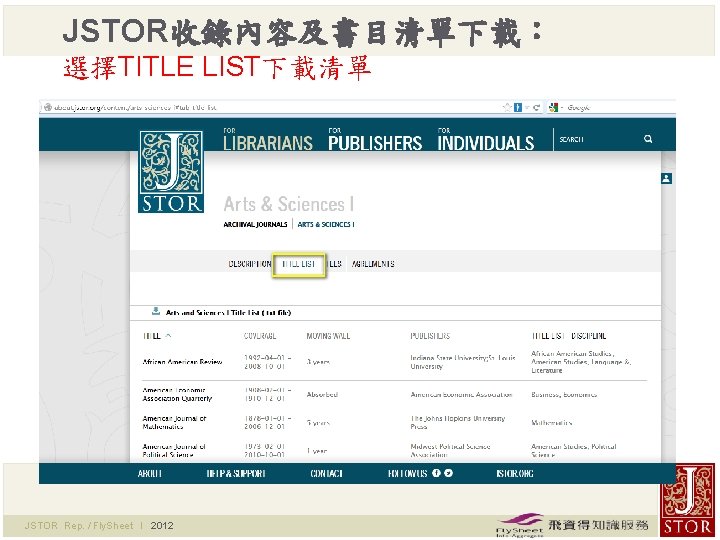Click the blue feed icon in address bar

(518, 107)
